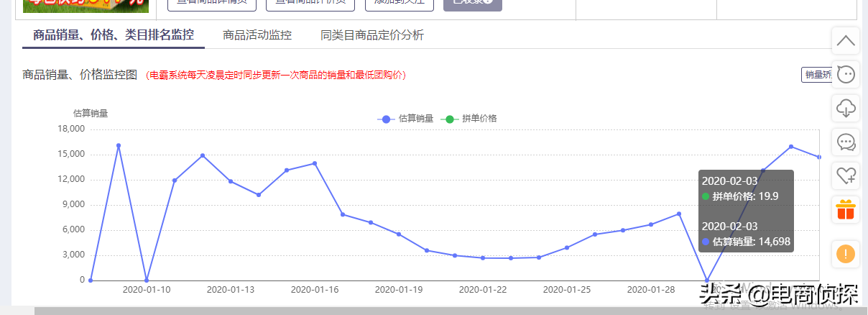Toggle the 拼单价格 legend series

[468, 119]
